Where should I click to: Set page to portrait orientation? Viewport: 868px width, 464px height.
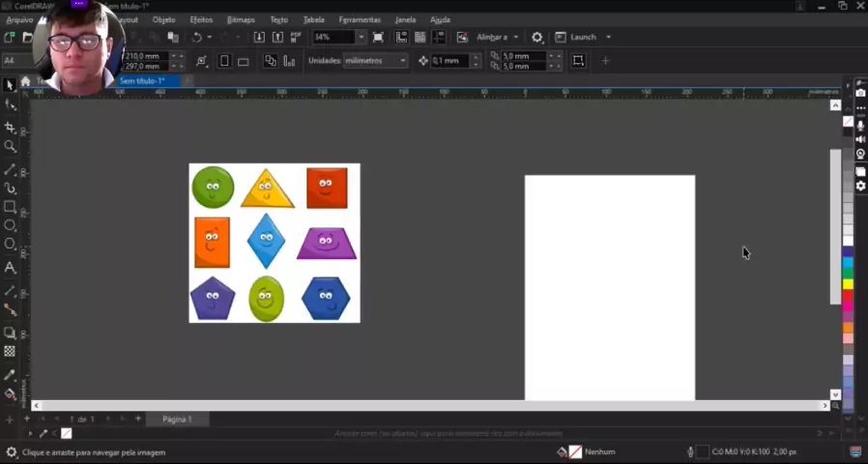coord(224,61)
